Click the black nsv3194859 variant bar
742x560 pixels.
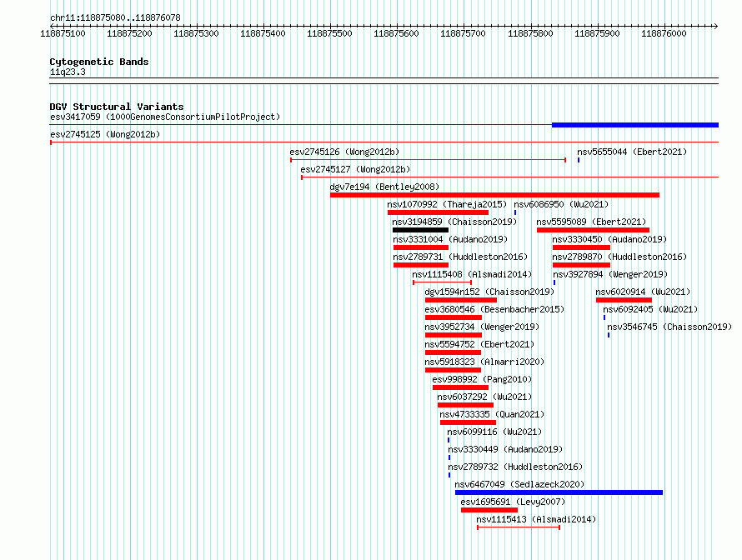coord(421,230)
